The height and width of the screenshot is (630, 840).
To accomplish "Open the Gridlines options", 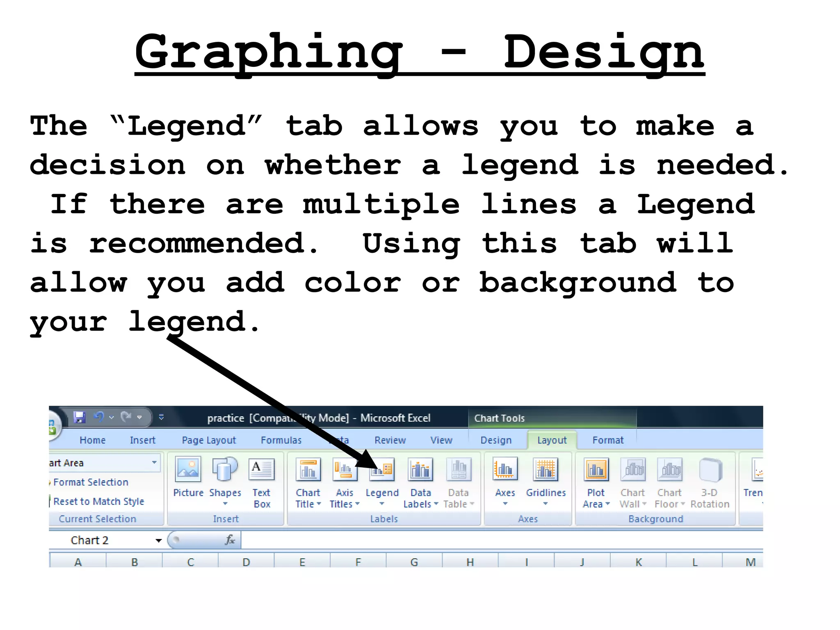I will pyautogui.click(x=546, y=482).
